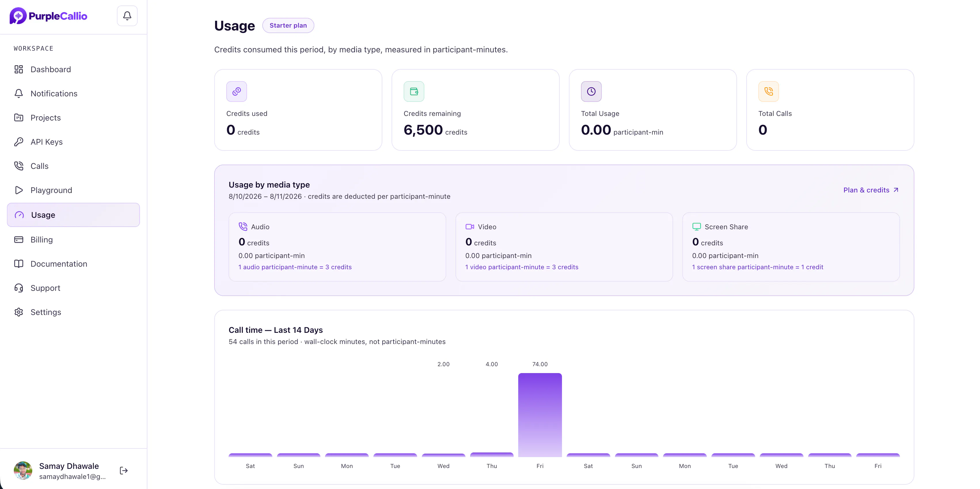
Task: Click the Credits used link icon
Action: [237, 91]
